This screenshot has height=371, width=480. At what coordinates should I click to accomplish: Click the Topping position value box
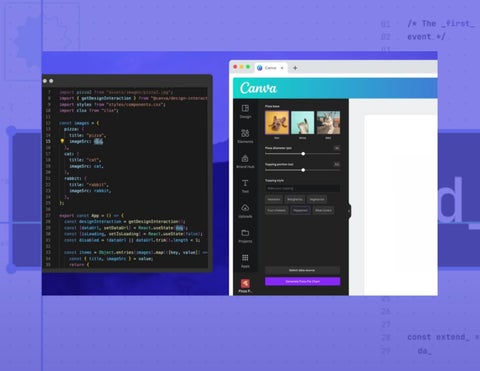click(337, 164)
